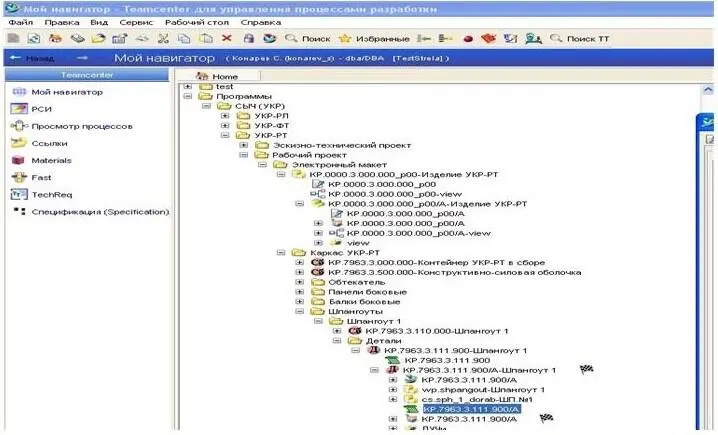Open the Рабочий стол menu
This screenshot has width=718, height=435.
[197, 22]
